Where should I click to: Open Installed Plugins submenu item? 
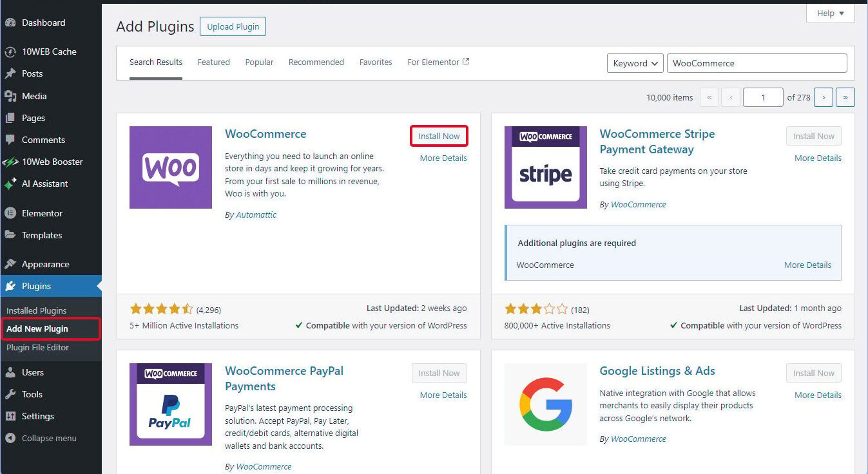[x=36, y=310]
